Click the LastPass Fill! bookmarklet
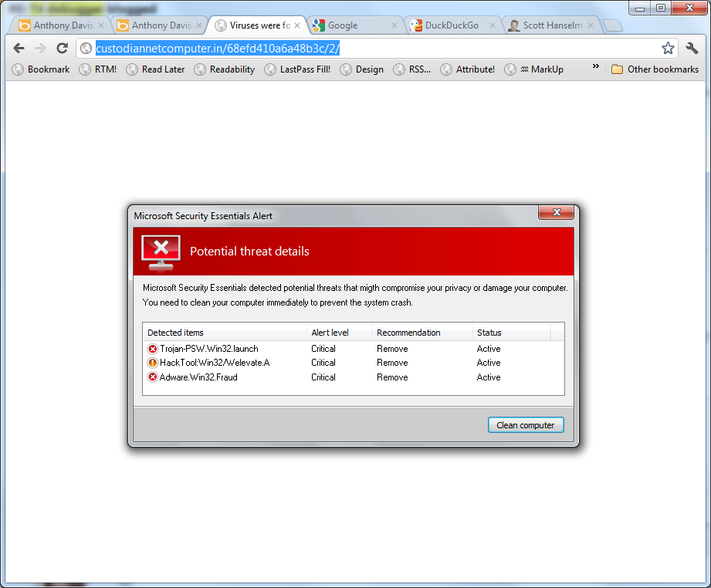Viewport: 711px width, 588px height. click(297, 69)
